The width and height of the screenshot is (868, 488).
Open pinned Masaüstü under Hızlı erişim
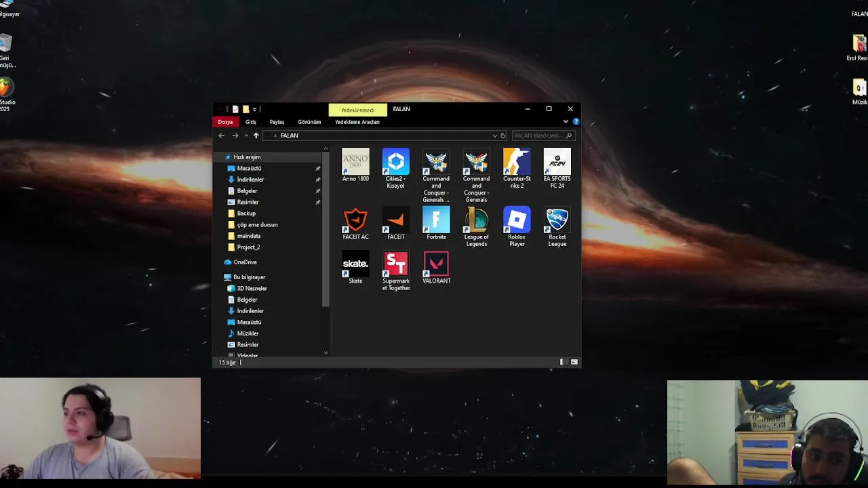click(250, 168)
